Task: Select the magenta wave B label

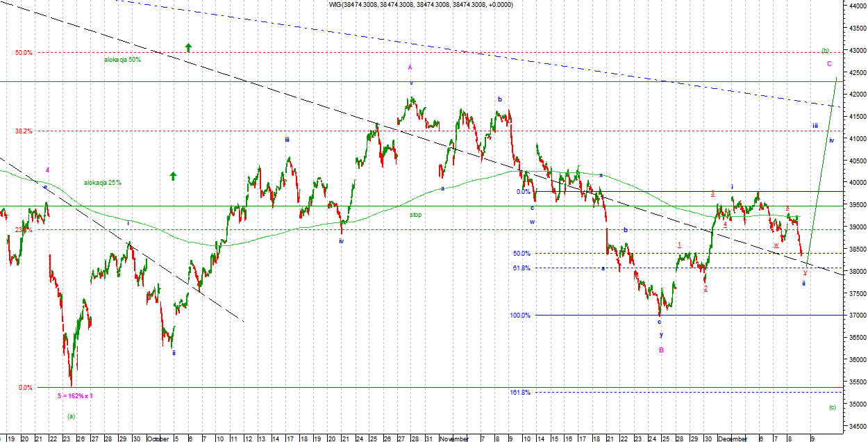Action: pyautogui.click(x=661, y=350)
